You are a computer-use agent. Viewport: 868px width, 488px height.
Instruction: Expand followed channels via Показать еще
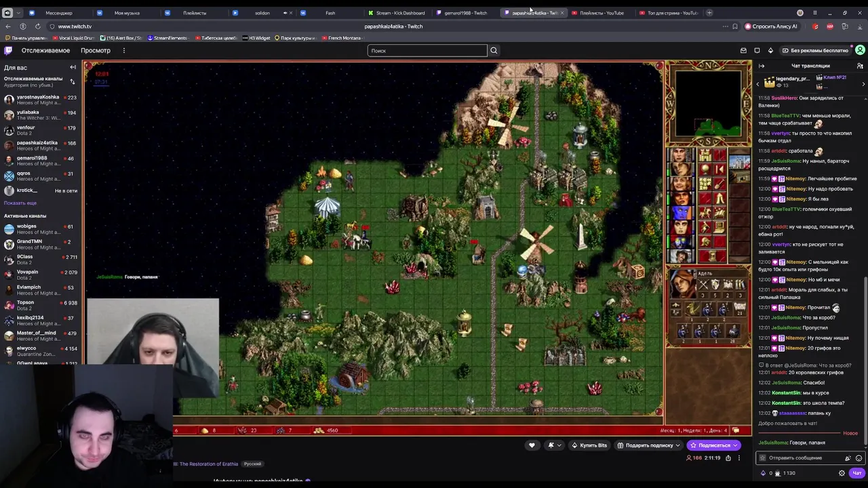[20, 203]
